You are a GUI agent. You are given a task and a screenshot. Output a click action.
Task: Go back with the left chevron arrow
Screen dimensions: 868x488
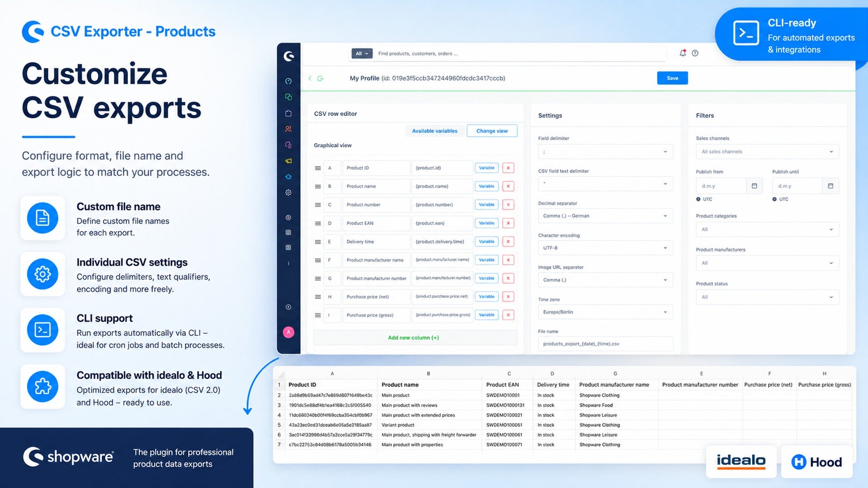coord(310,78)
